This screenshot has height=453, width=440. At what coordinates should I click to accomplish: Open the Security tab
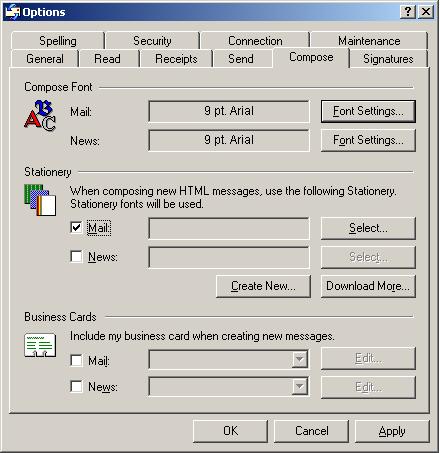click(152, 41)
